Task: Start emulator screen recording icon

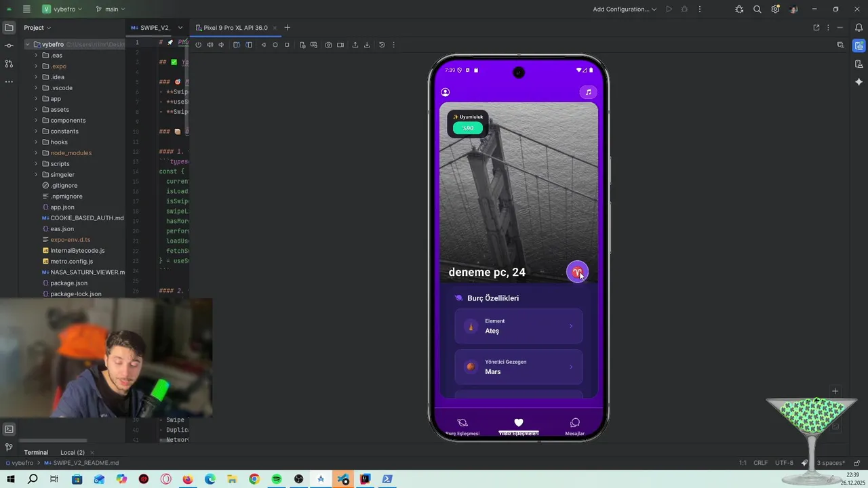Action: point(340,45)
